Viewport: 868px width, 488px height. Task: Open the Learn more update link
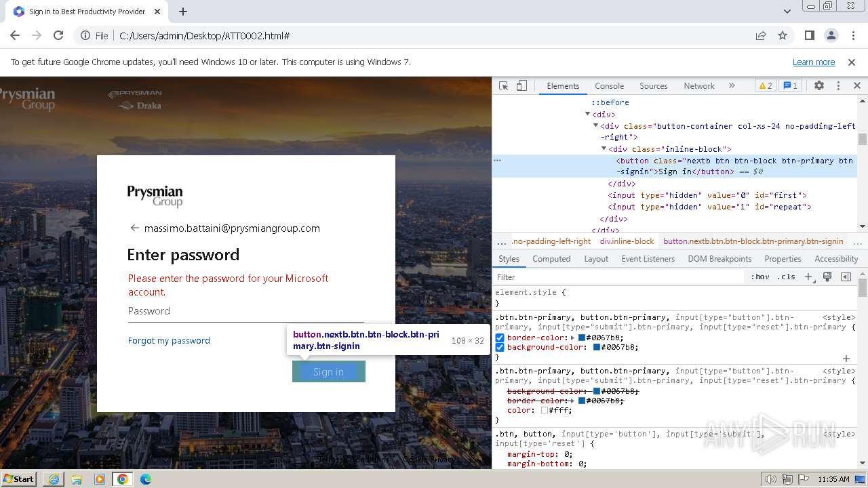click(814, 62)
